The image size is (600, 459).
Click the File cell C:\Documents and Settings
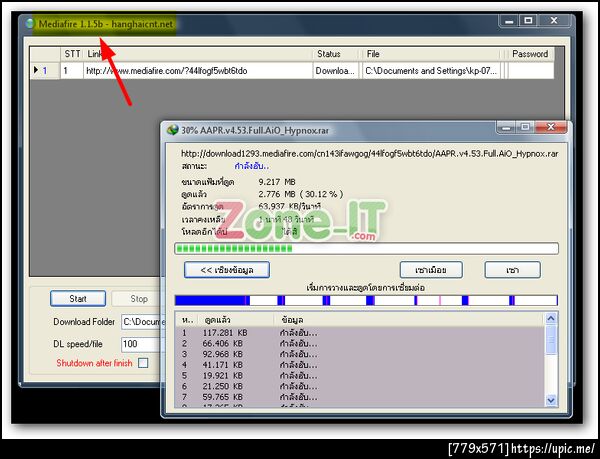(x=431, y=71)
